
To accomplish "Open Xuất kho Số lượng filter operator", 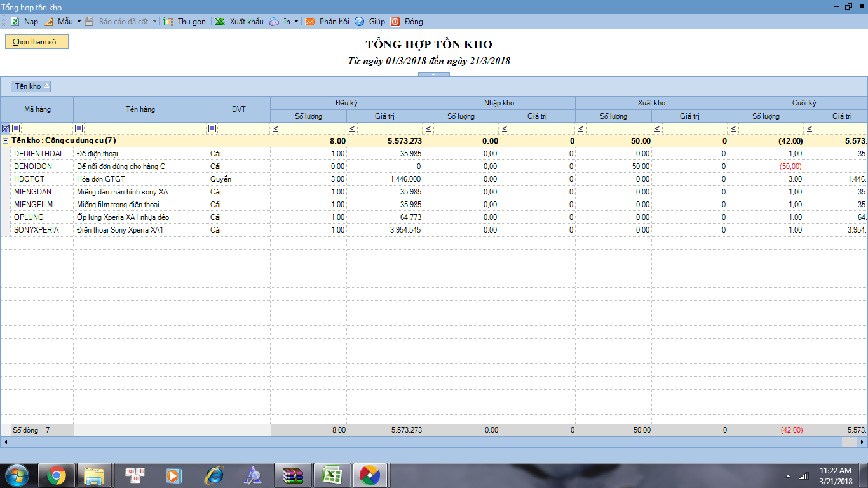I will [581, 128].
